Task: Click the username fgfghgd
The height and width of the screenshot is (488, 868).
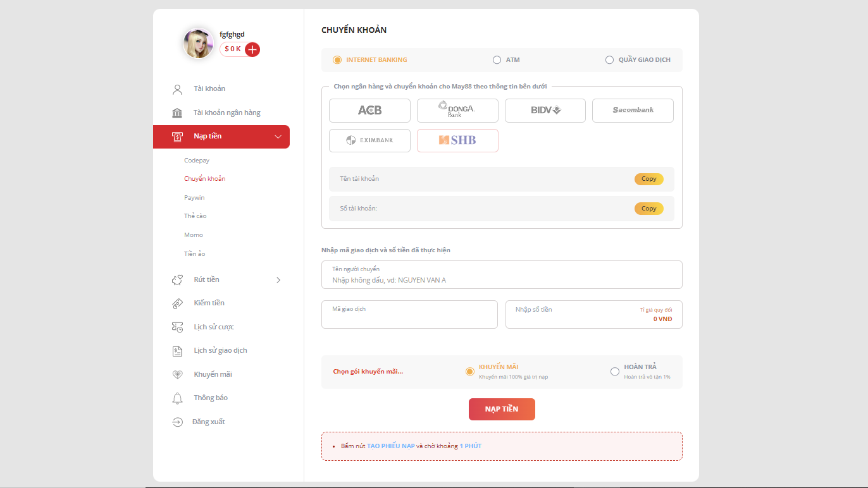Action: (232, 34)
